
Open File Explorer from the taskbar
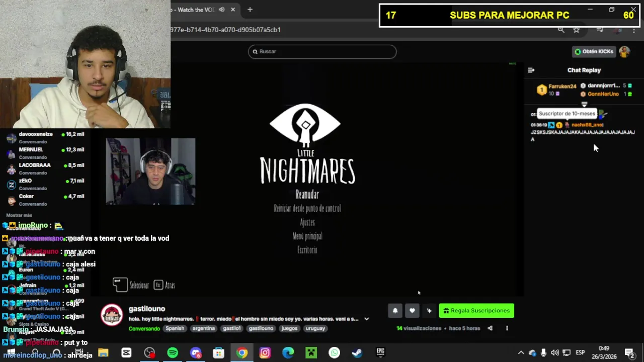point(103,353)
